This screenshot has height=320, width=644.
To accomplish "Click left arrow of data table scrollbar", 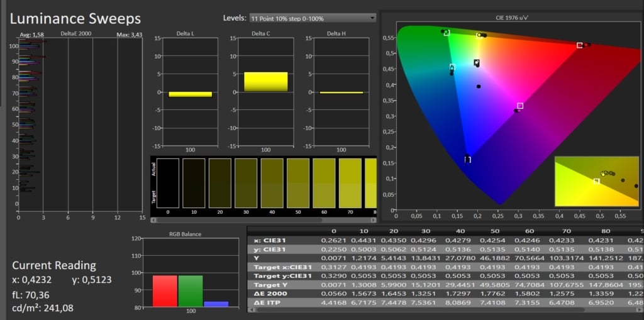I will (x=251, y=310).
